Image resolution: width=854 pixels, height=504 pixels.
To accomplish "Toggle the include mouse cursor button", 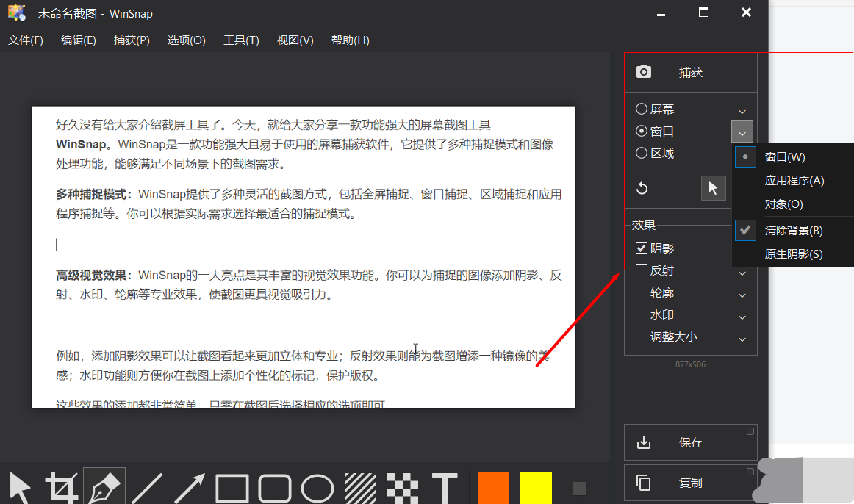I will [714, 188].
